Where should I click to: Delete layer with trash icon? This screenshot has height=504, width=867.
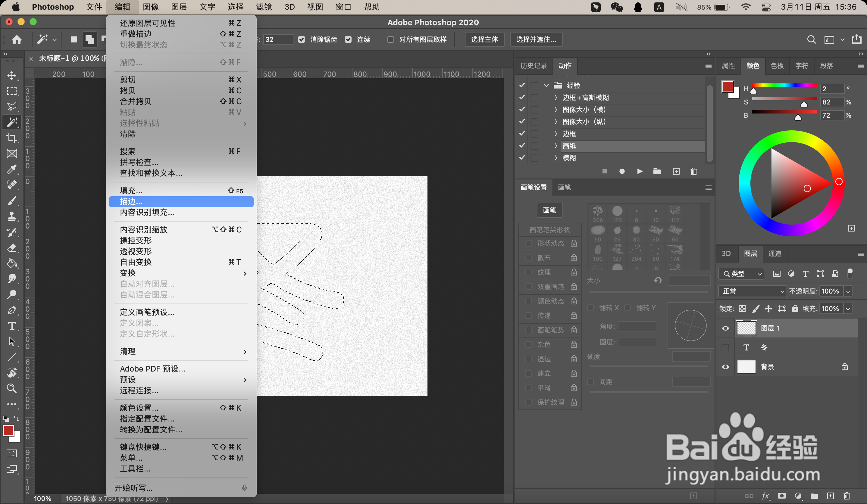[x=847, y=496]
